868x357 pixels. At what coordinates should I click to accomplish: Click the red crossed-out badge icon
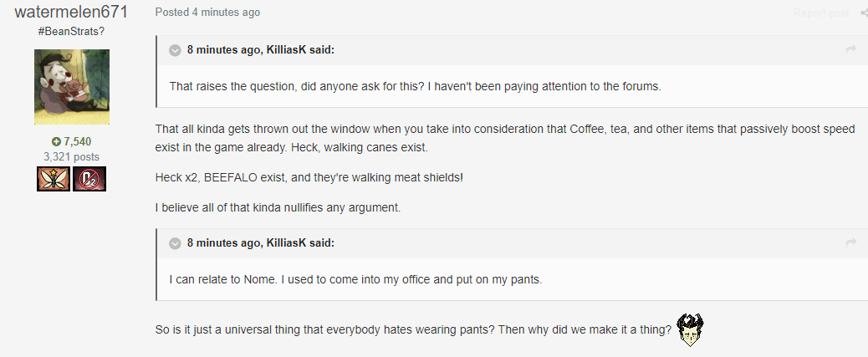tap(89, 179)
